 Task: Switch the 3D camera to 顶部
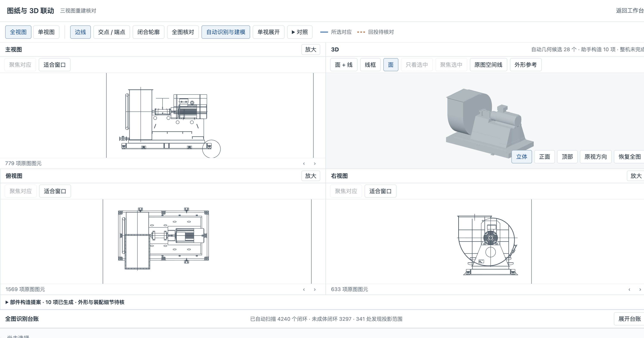pyautogui.click(x=567, y=157)
